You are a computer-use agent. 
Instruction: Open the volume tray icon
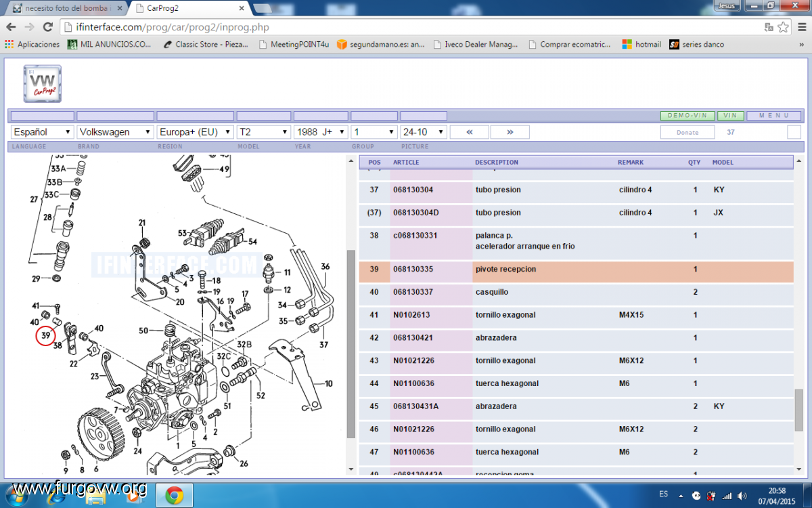coord(742,496)
